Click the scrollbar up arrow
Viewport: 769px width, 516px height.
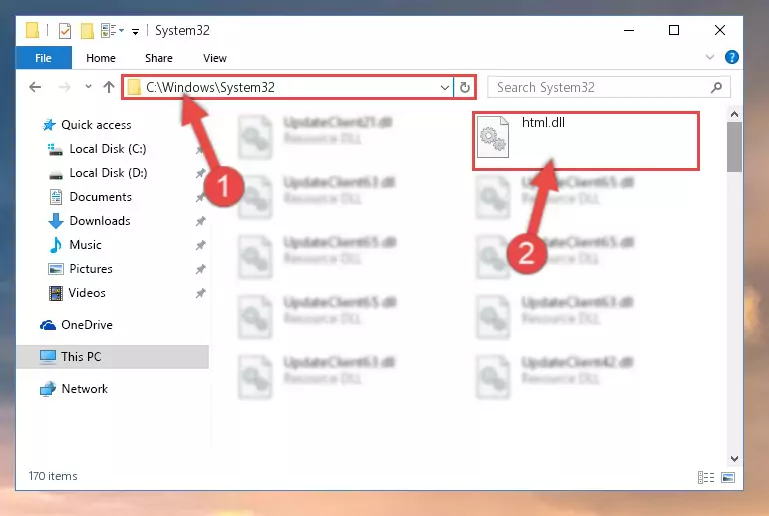pos(734,115)
